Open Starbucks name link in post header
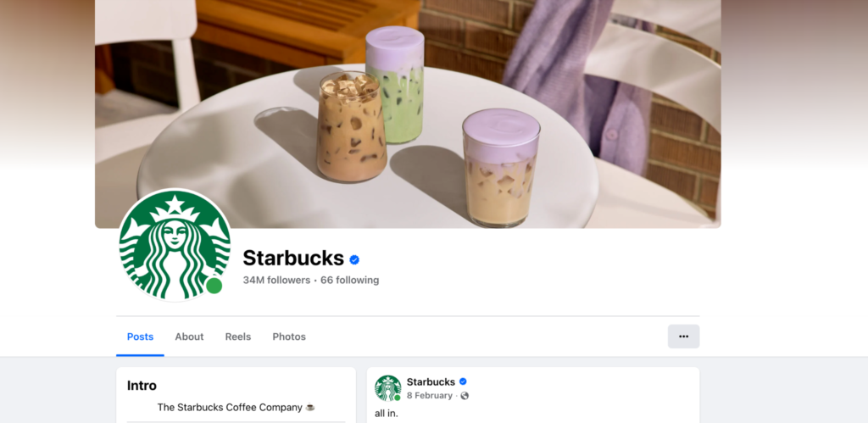Viewport: 868px width, 423px height. click(x=431, y=382)
